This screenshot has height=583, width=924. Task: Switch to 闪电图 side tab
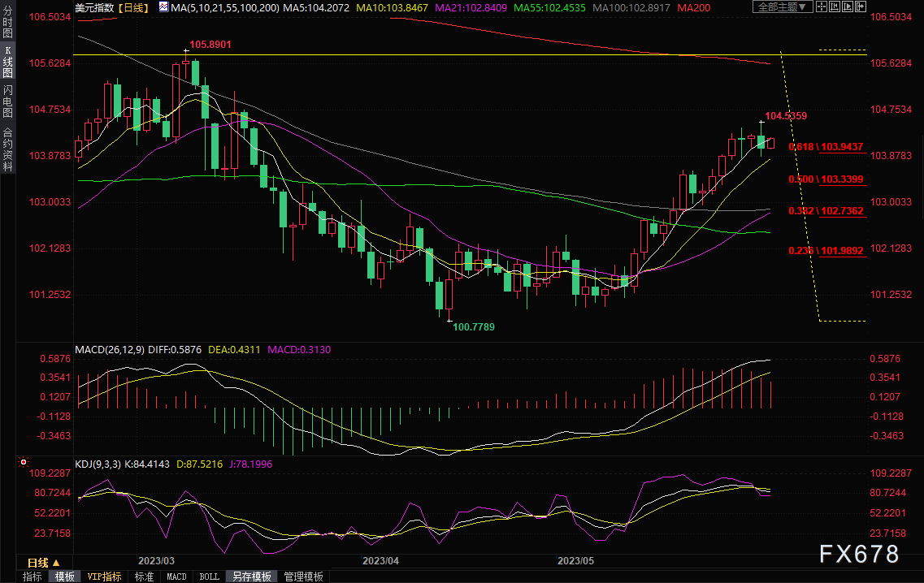coord(7,101)
